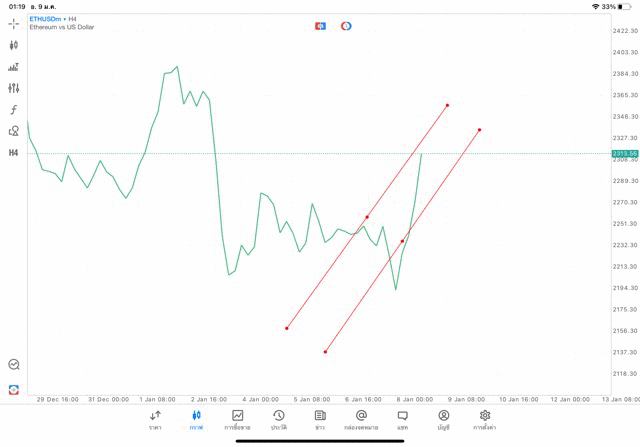
Task: Open candlestick chart type settings
Action: [14, 45]
